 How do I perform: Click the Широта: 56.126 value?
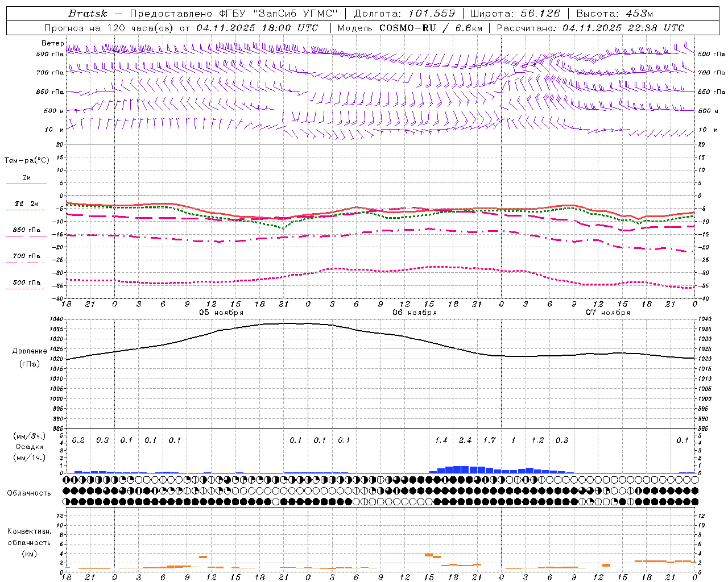tap(516, 14)
